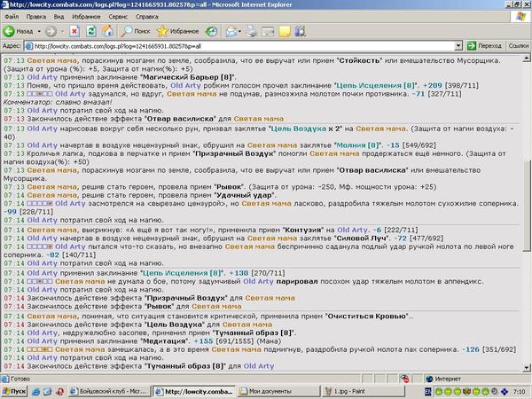Open the Избранное favorites star button

tap(178, 31)
